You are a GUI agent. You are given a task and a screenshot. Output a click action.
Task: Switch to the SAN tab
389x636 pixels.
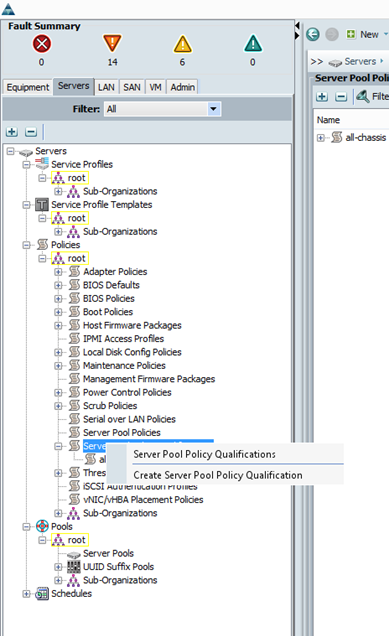pyautogui.click(x=132, y=87)
